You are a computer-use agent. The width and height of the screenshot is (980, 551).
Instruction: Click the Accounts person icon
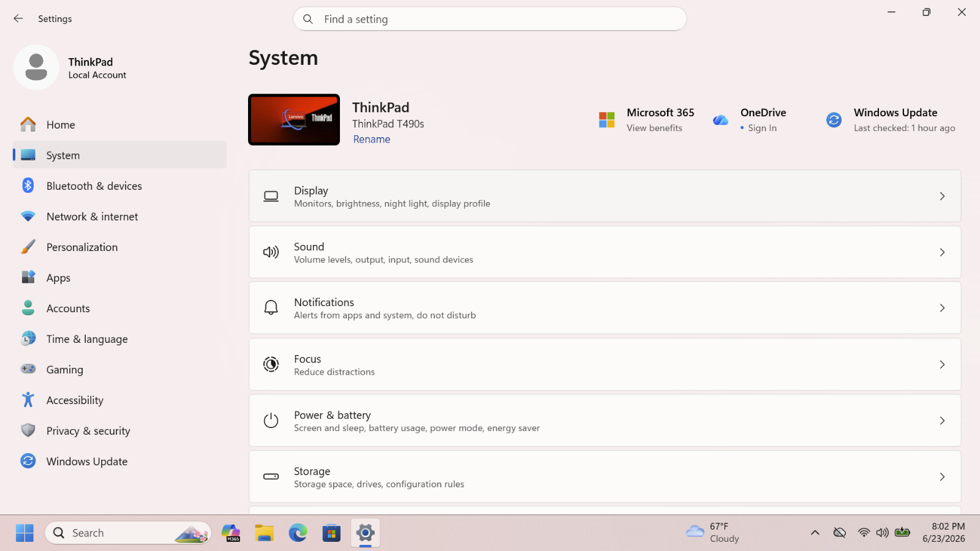coord(28,308)
